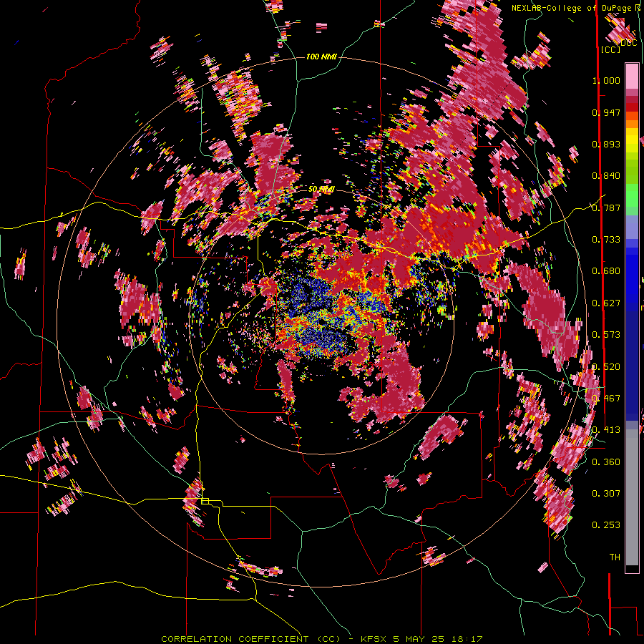
Task: Click the 0.253 color scale value
Action: coord(606,525)
